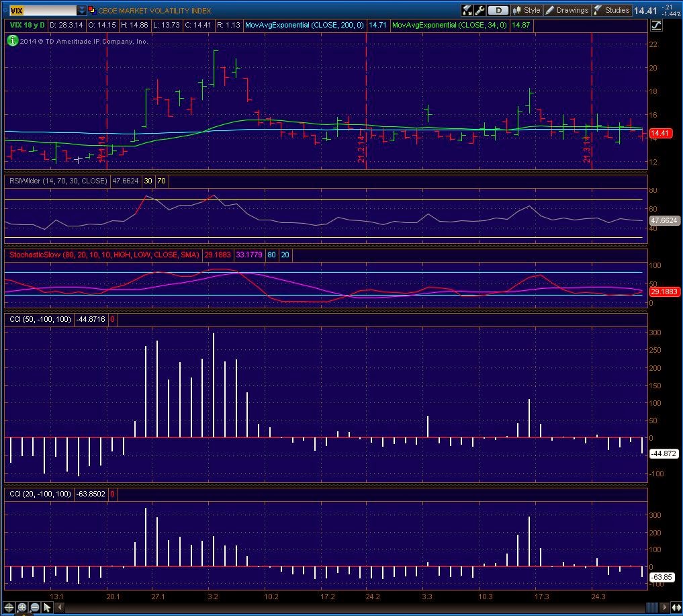
Task: Open the Style menu
Action: 527,10
